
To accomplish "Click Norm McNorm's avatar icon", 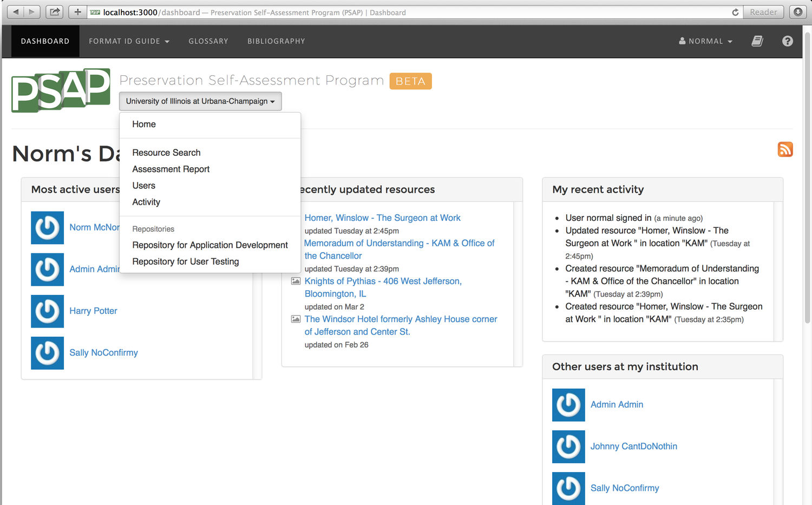I will [47, 228].
